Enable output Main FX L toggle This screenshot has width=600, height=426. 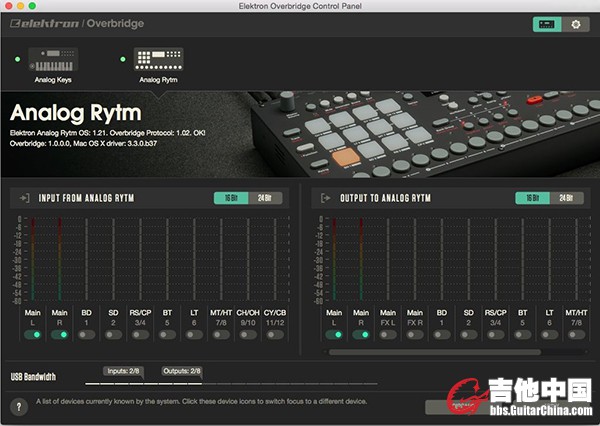pos(388,335)
